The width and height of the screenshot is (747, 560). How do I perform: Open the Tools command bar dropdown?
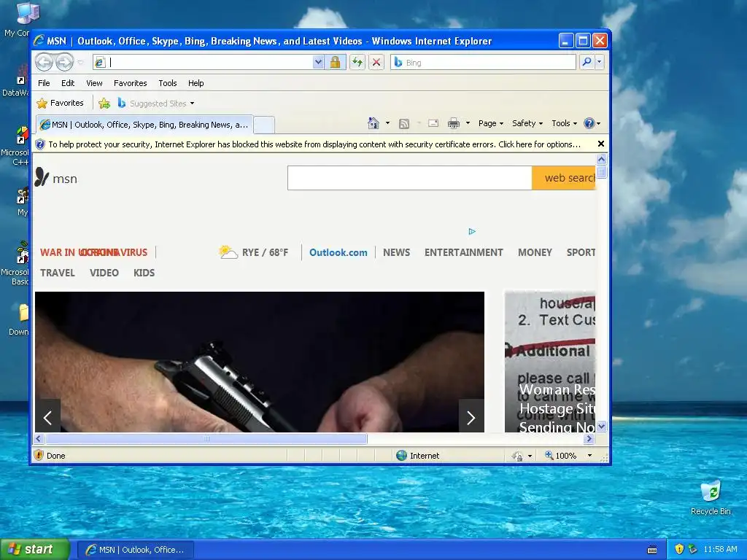click(x=564, y=123)
